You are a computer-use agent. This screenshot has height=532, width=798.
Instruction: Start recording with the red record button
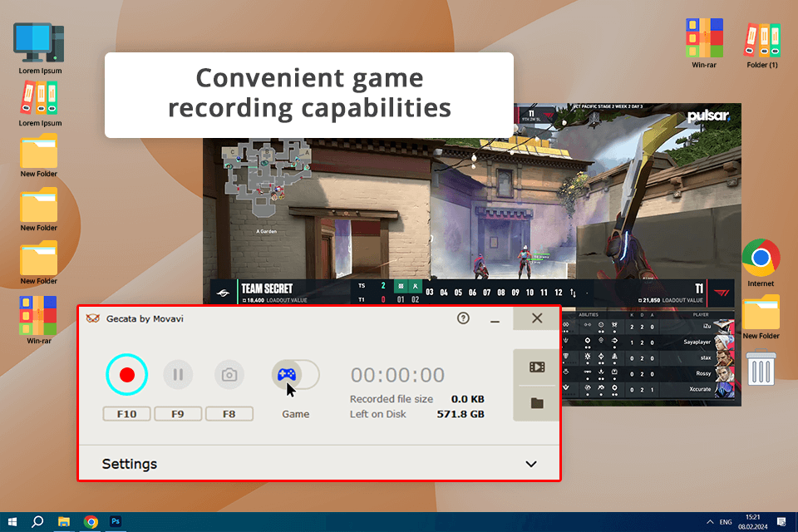[x=126, y=375]
